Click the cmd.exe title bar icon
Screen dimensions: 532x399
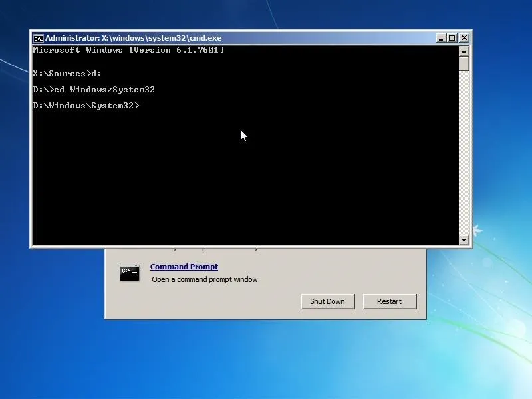(39, 39)
